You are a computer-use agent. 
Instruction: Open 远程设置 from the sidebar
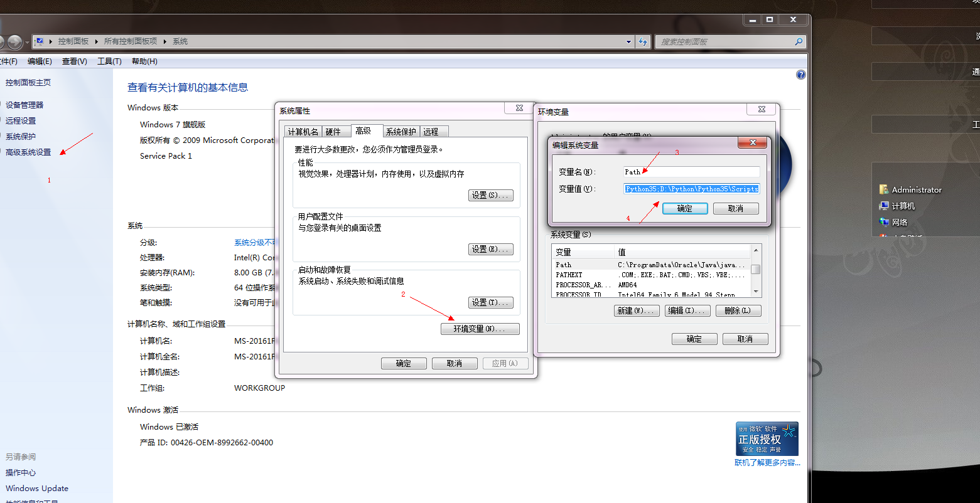coord(21,121)
